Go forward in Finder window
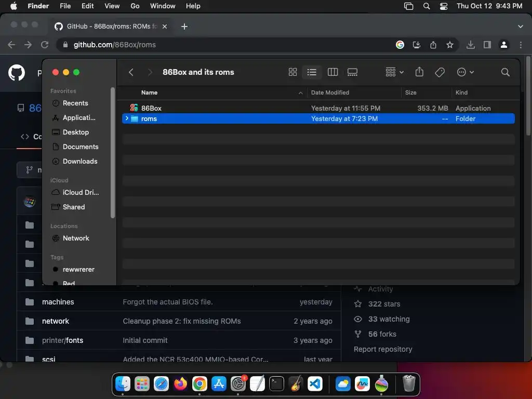532x399 pixels. [x=150, y=72]
